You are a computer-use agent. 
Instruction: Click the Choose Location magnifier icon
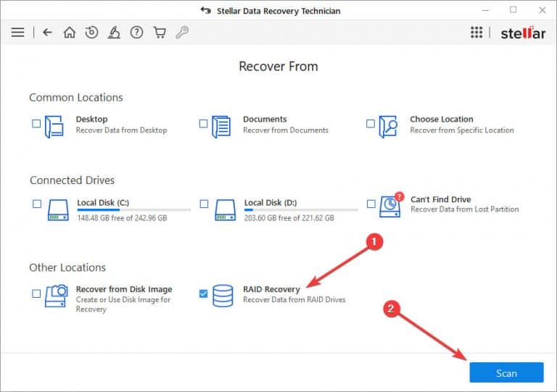pyautogui.click(x=388, y=127)
